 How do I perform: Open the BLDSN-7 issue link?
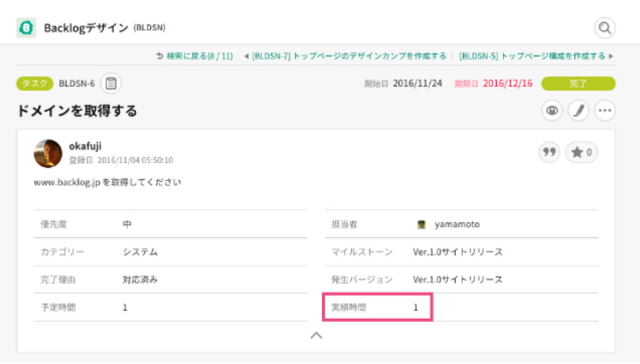tap(349, 56)
